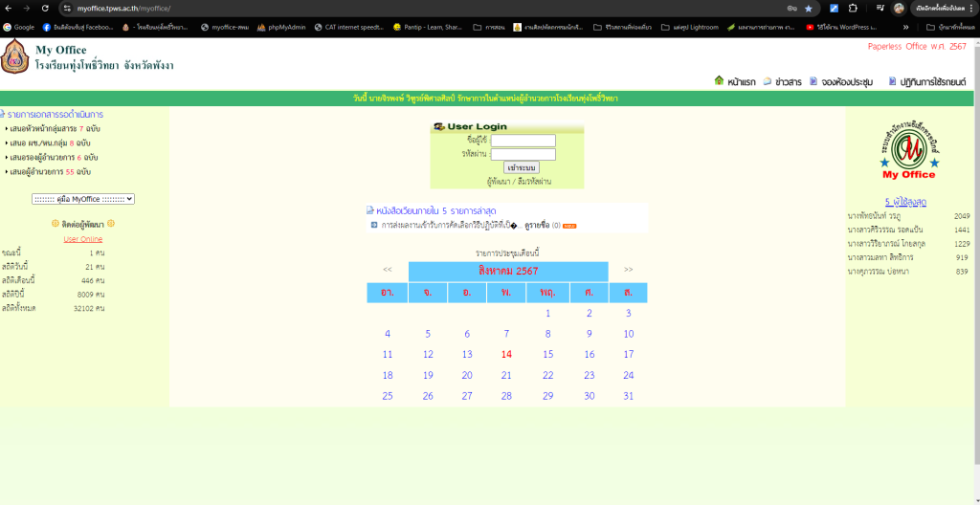Open the 5 ผู้ใช้สูงสุด link
Viewport: 980px width, 505px height.
pyautogui.click(x=905, y=202)
